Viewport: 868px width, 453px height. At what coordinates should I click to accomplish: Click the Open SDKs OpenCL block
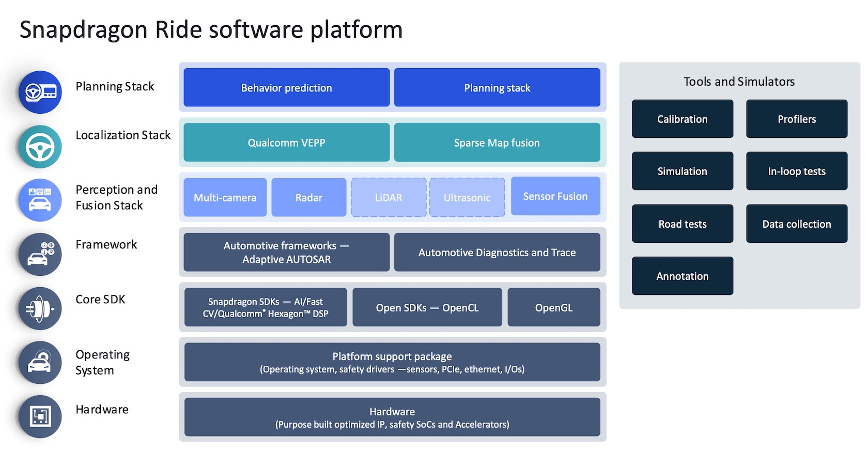click(427, 307)
